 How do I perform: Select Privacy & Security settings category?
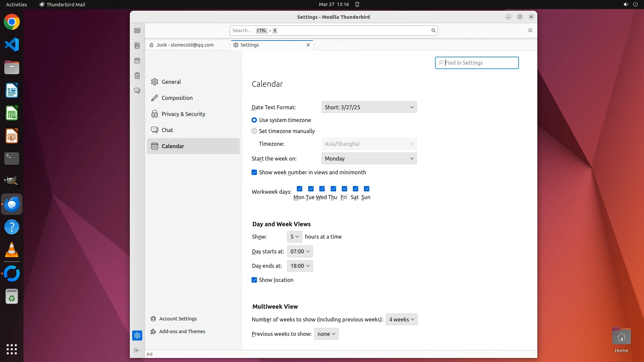183,114
